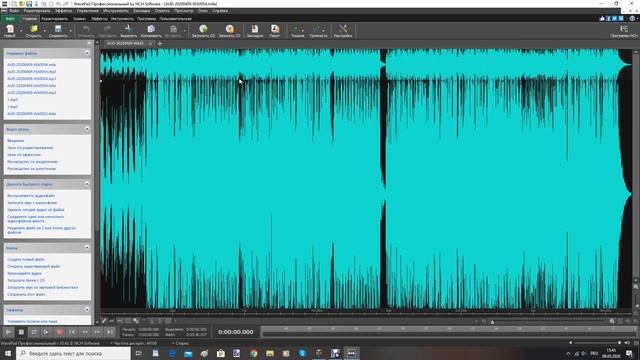Open the Файл menu
Viewport: 640px width, 360px height.
click(14, 11)
